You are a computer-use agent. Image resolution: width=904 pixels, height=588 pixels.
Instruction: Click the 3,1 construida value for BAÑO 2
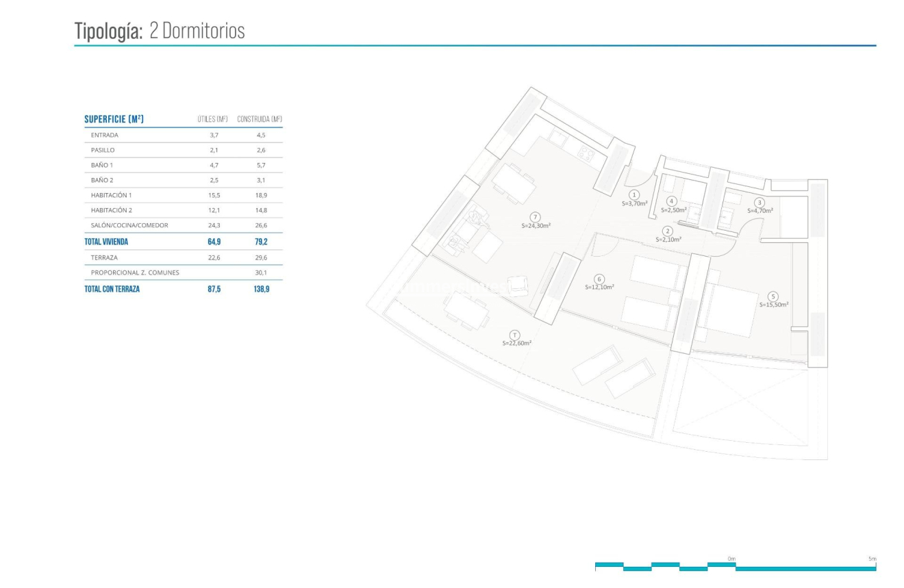click(261, 180)
